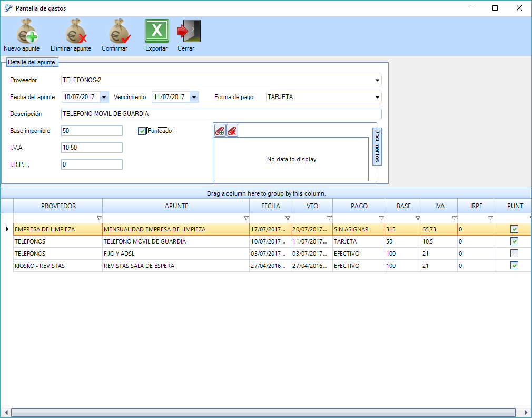This screenshot has height=418, width=532.
Task: Click the Nuevo apunte money bag icon
Action: coord(27,31)
